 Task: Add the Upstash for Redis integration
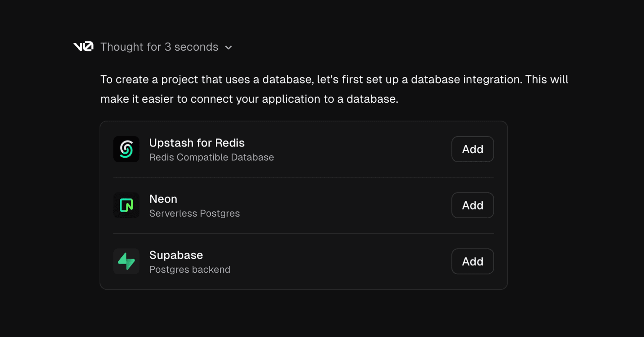(472, 149)
